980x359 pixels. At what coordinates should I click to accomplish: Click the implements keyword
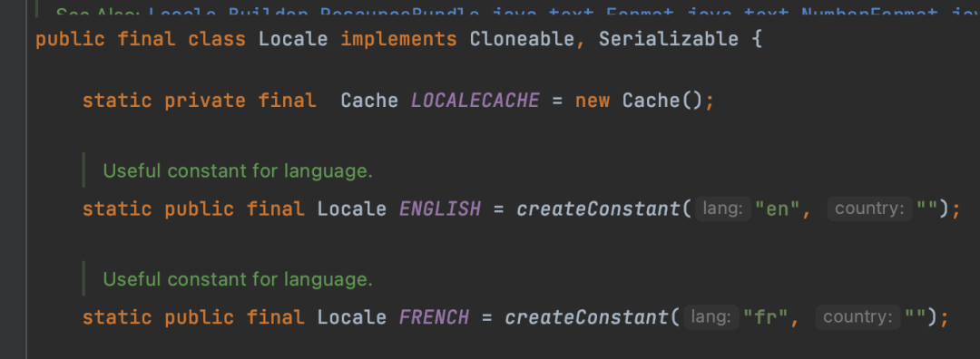click(398, 39)
